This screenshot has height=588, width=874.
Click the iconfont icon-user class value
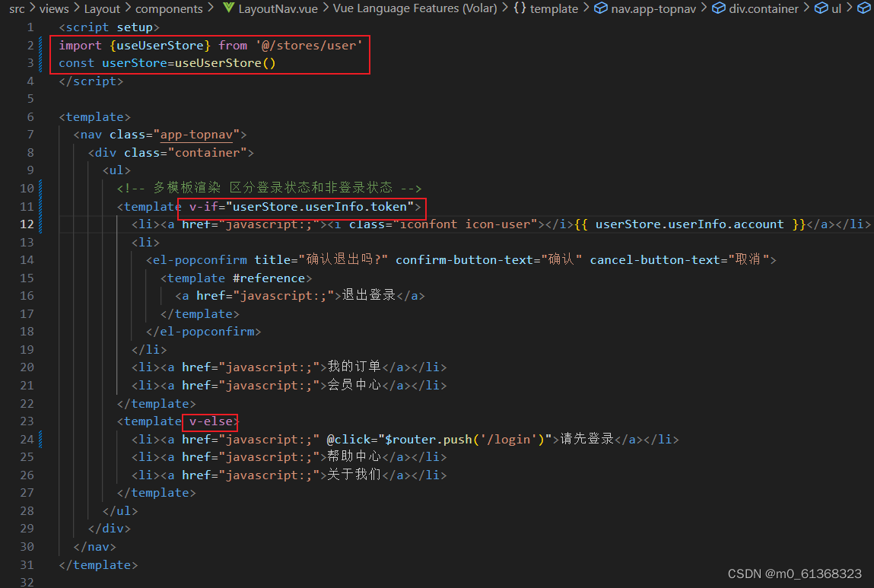464,224
